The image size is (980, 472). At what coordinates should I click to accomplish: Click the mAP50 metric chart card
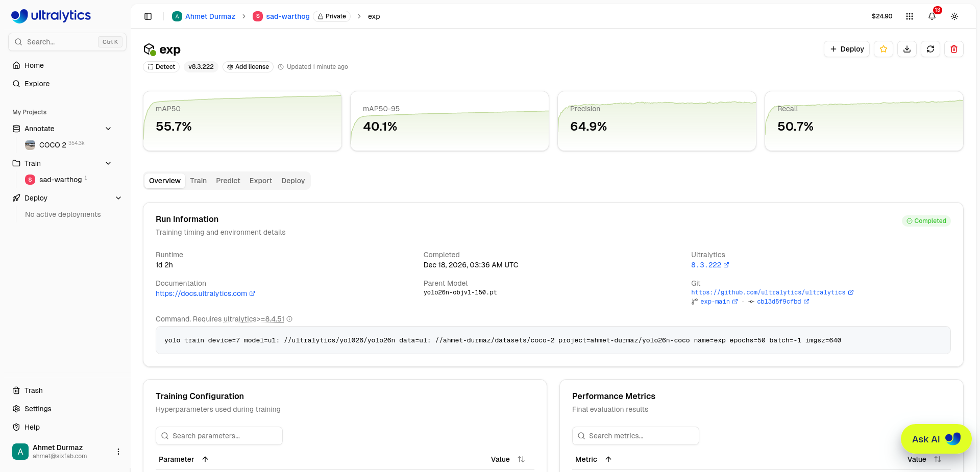242,121
